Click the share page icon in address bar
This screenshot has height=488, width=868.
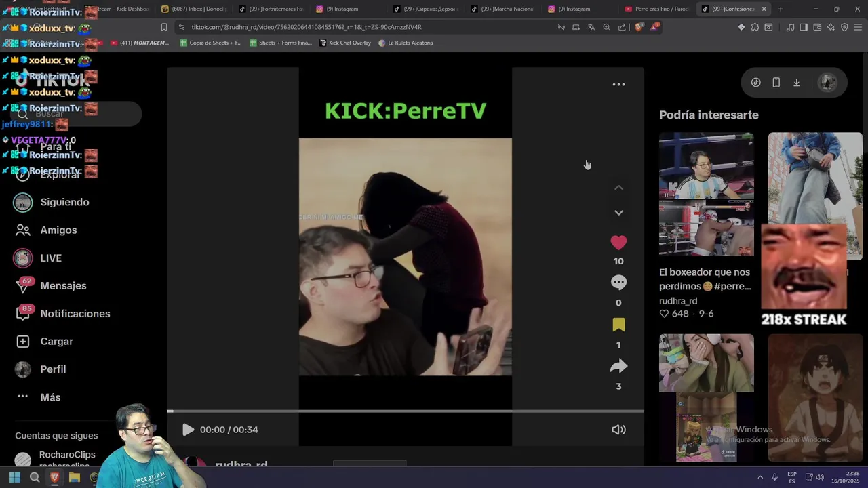(622, 27)
